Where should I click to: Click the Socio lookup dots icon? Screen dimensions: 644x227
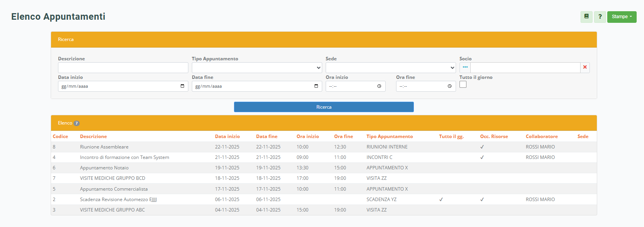[465, 68]
